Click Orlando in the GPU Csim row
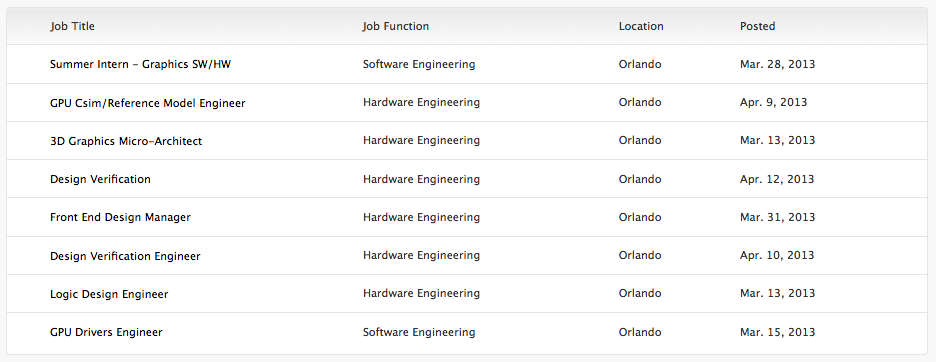The width and height of the screenshot is (936, 362). coord(640,102)
